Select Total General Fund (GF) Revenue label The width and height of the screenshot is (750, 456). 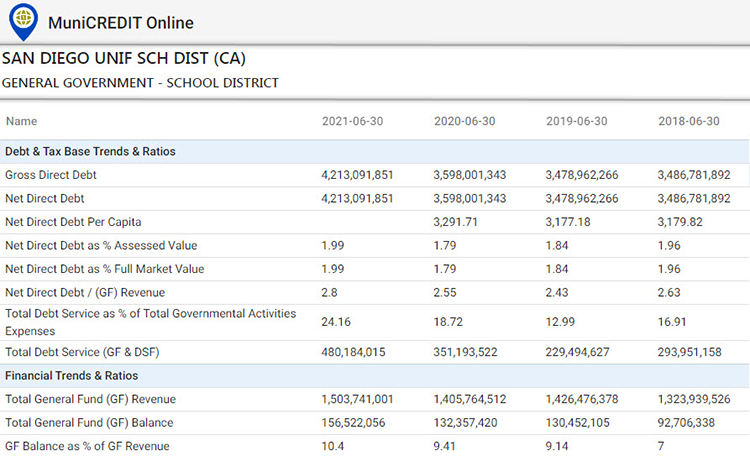[x=90, y=399]
